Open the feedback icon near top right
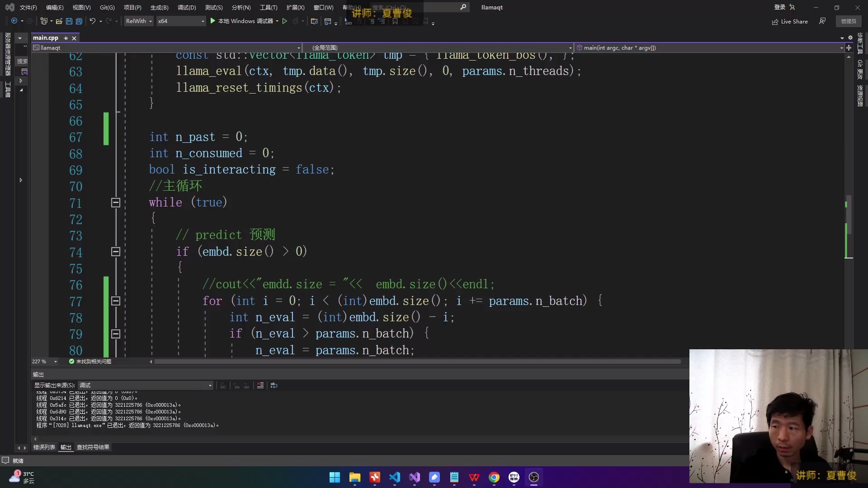Image resolution: width=868 pixels, height=488 pixels. coord(823,21)
